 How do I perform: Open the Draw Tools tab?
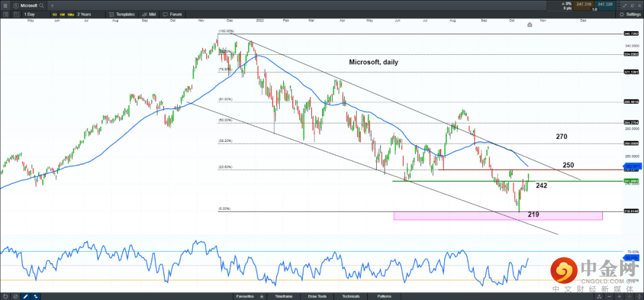[318, 296]
